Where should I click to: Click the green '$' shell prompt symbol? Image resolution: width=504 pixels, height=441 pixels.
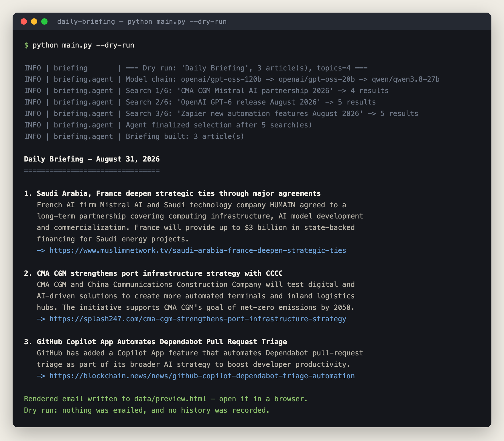tap(26, 45)
